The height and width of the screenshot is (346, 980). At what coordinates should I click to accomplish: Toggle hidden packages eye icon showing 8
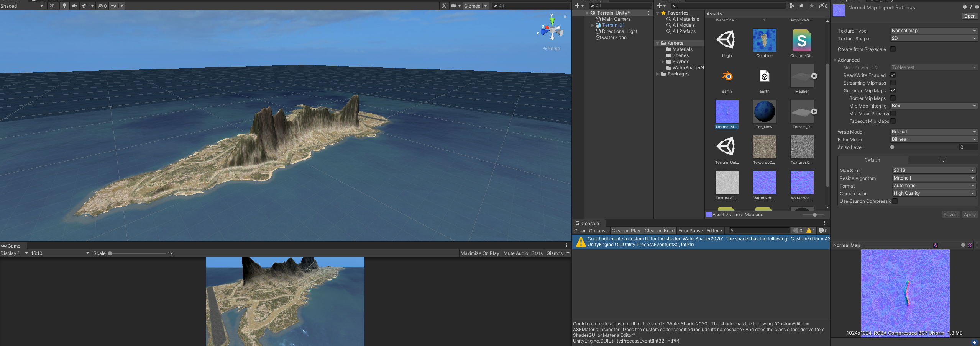(x=823, y=6)
